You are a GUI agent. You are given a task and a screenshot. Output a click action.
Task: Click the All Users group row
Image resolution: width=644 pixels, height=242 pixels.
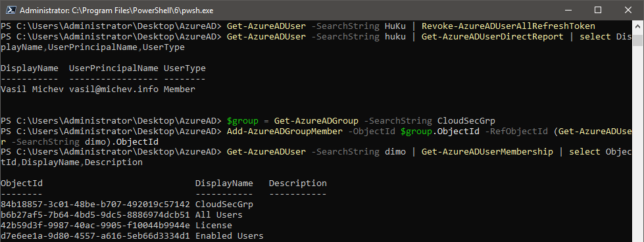(122, 215)
